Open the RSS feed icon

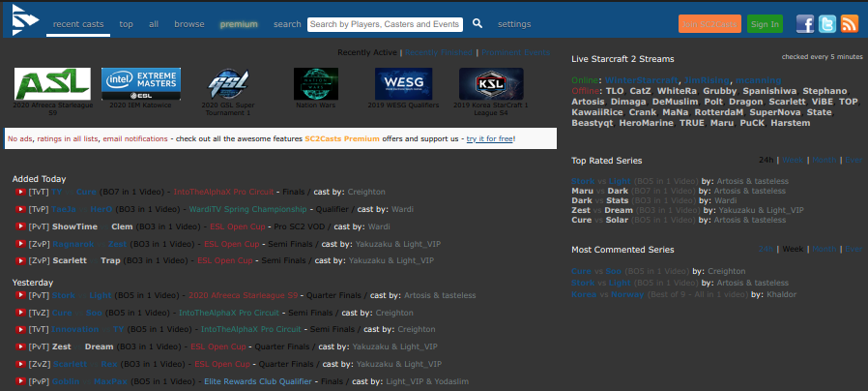[x=850, y=24]
